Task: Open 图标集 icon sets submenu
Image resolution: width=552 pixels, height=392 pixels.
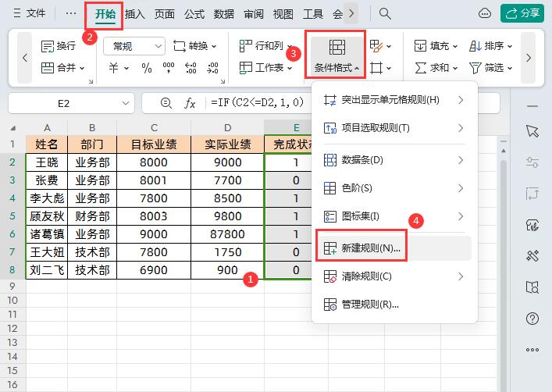Action: pos(394,216)
